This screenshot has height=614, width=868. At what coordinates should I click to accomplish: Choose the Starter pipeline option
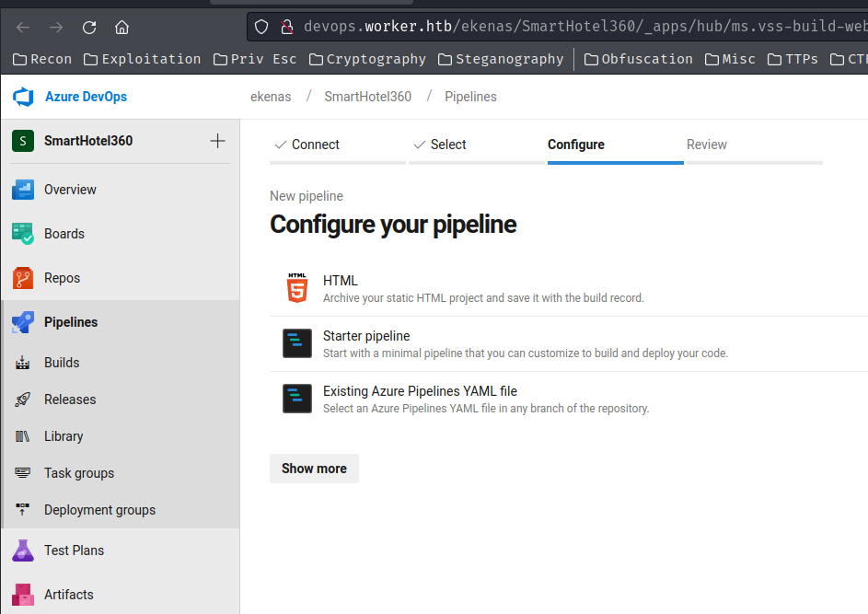tap(366, 336)
